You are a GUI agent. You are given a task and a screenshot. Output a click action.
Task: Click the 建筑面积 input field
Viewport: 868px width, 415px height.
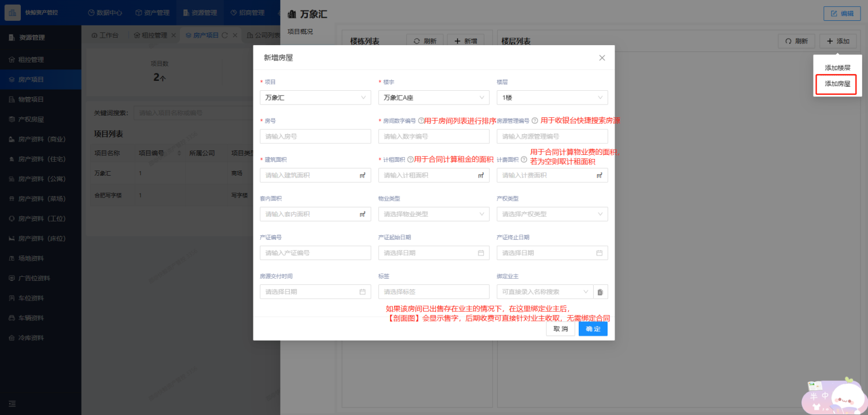[315, 175]
